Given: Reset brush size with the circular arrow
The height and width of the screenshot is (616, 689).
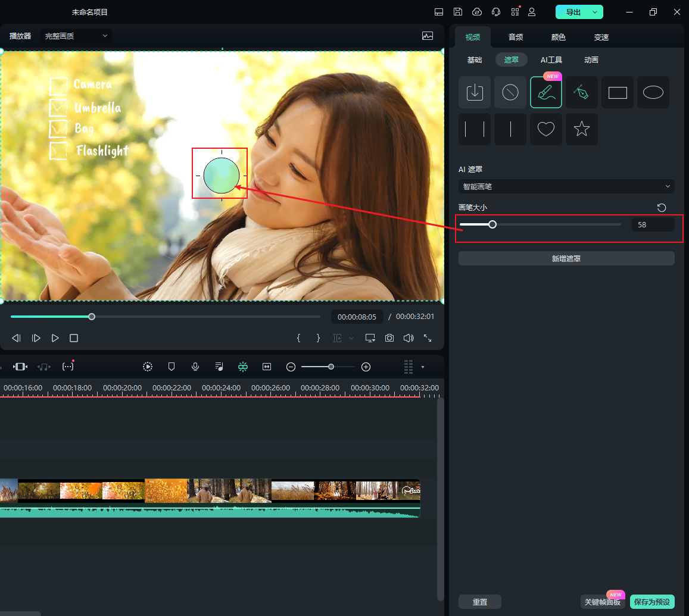Looking at the screenshot, I should [x=661, y=207].
